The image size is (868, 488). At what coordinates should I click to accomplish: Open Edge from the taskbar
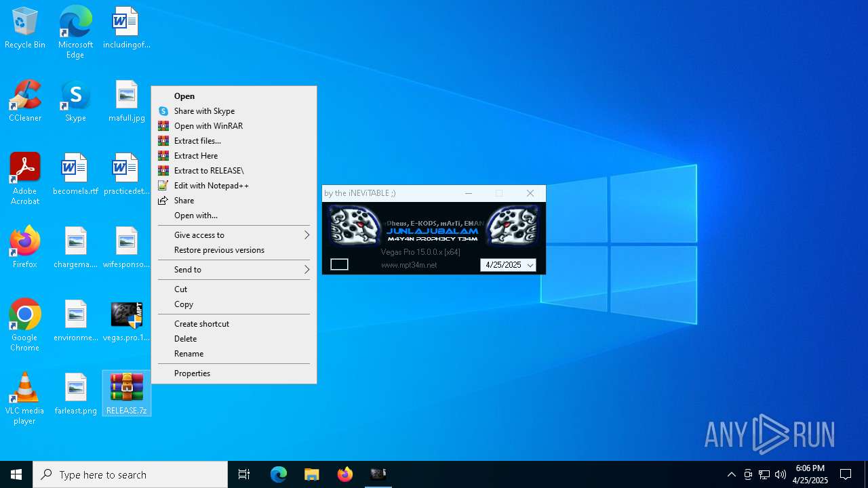(x=279, y=474)
